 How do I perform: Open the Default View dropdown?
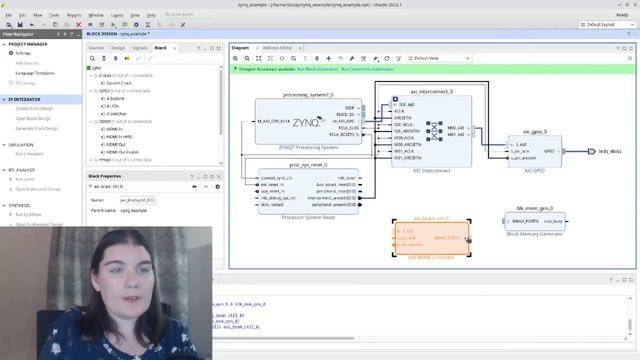coord(439,58)
